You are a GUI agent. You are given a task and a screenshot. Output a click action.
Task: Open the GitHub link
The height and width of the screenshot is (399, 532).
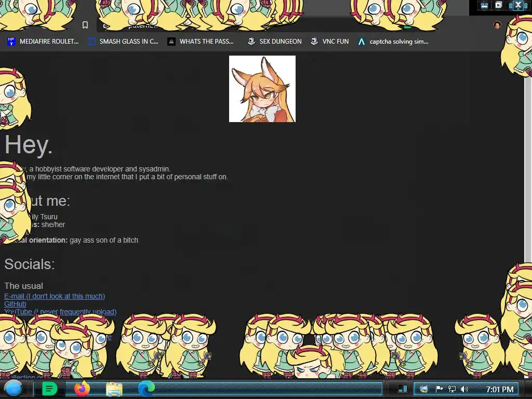pos(15,304)
